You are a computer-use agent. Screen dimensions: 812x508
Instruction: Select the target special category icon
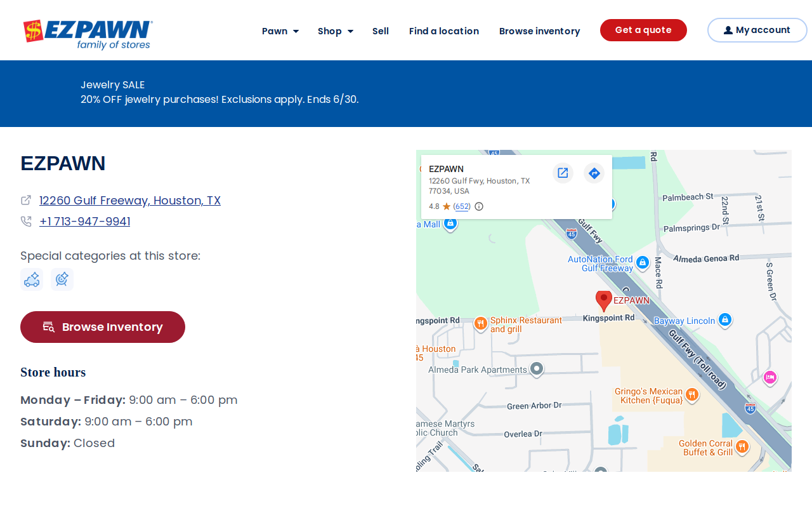[x=62, y=279]
